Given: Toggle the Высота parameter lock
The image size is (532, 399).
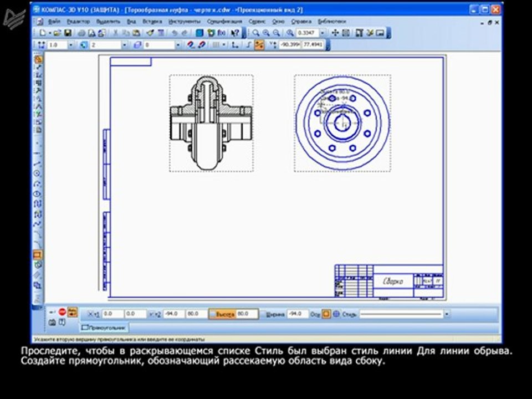Looking at the screenshot, I should (213, 314).
